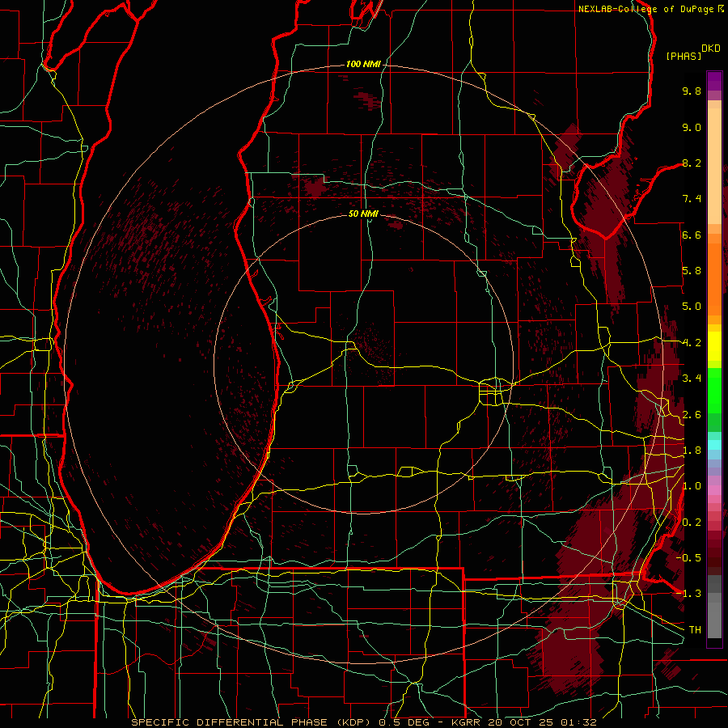Click the 5.0 scale value
This screenshot has width=728, height=728.
coord(692,307)
